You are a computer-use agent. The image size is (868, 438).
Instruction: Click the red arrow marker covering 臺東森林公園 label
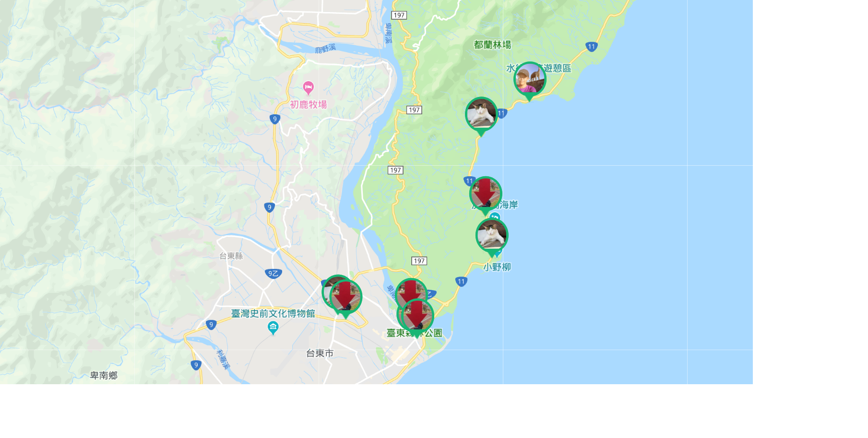(x=417, y=316)
